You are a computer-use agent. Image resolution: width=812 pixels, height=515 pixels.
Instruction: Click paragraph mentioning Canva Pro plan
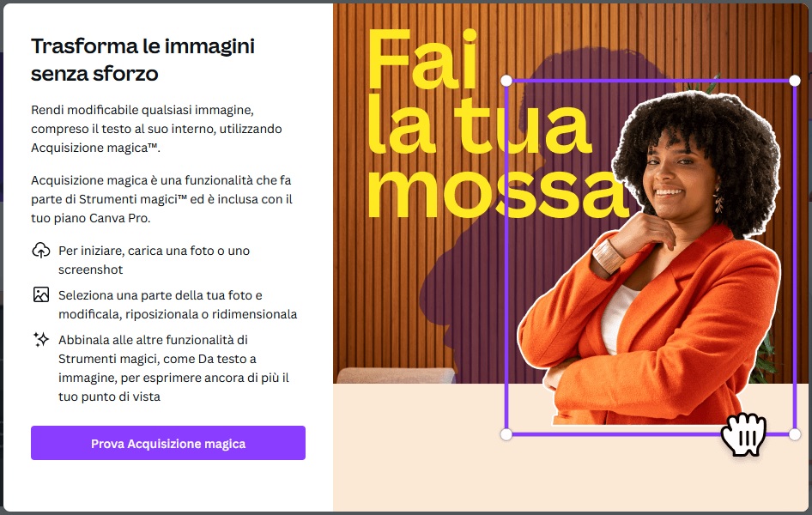click(161, 199)
